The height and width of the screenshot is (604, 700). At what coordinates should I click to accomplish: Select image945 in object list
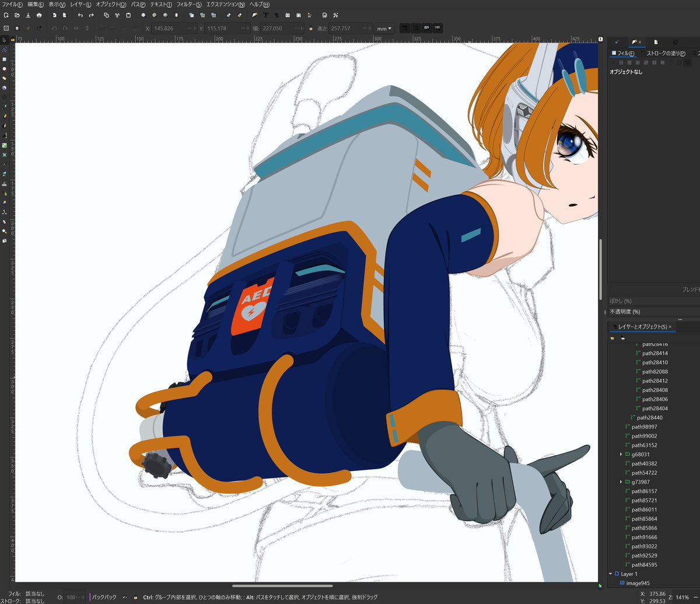pos(638,583)
